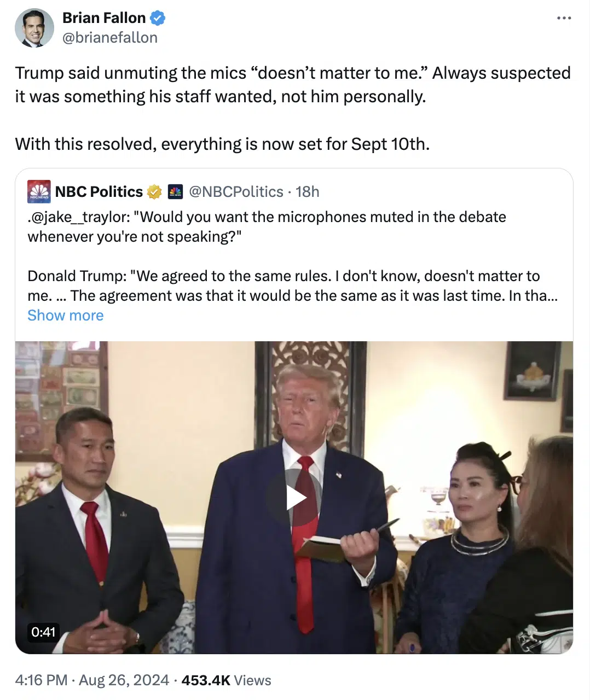Open the NBC Politics account name
This screenshot has width=590, height=700.
coord(99,192)
